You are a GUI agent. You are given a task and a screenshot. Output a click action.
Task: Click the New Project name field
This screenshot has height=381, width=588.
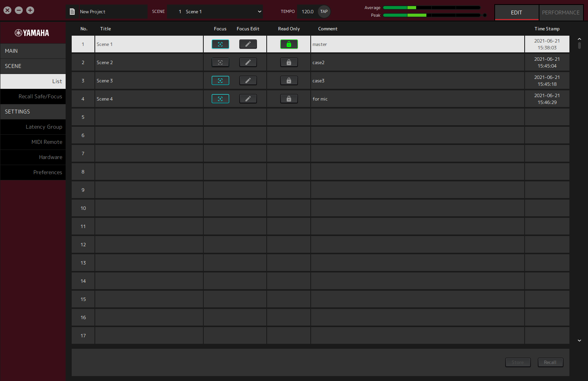click(112, 12)
